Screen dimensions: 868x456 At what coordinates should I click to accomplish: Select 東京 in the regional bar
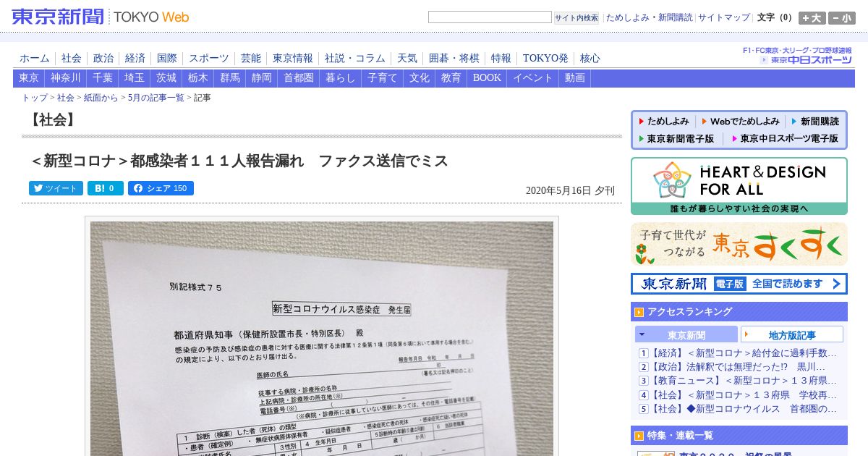29,78
